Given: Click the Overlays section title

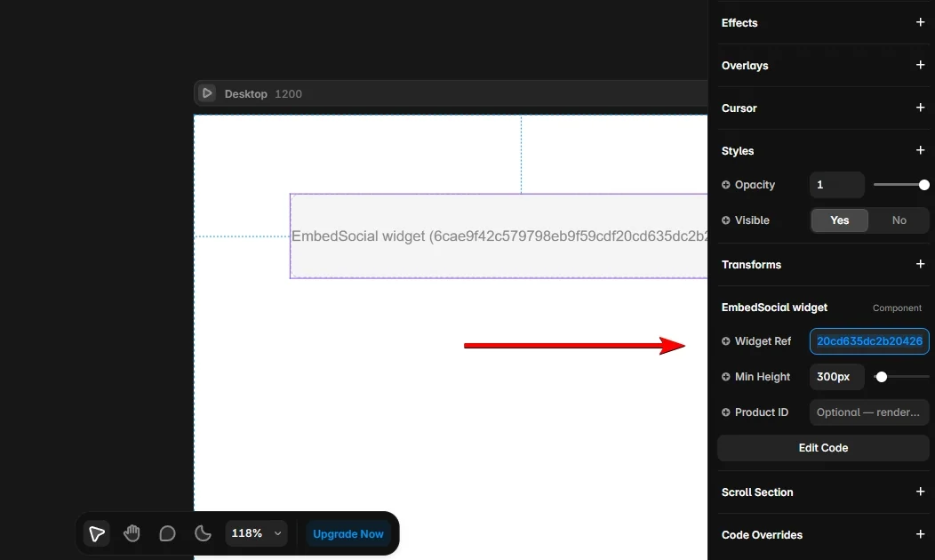Looking at the screenshot, I should [x=745, y=66].
